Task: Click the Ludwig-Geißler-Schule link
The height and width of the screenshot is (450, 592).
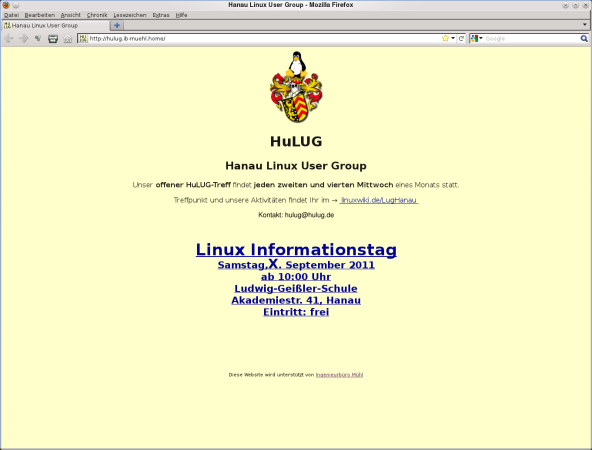Action: (x=296, y=288)
